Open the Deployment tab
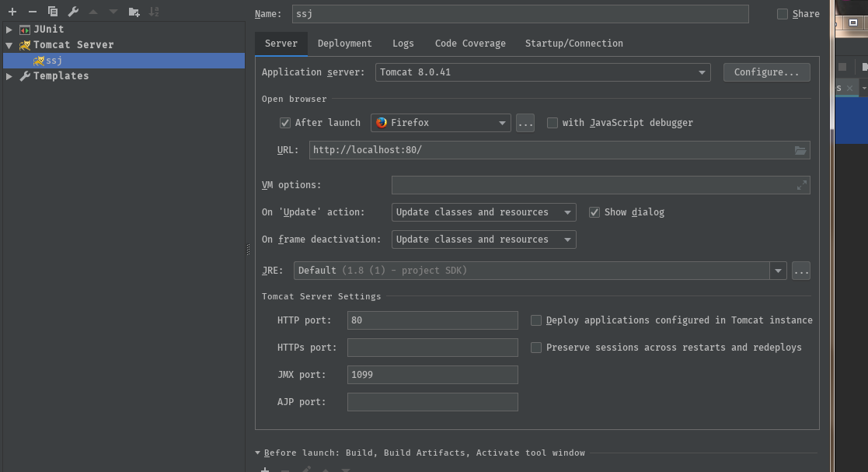 345,44
